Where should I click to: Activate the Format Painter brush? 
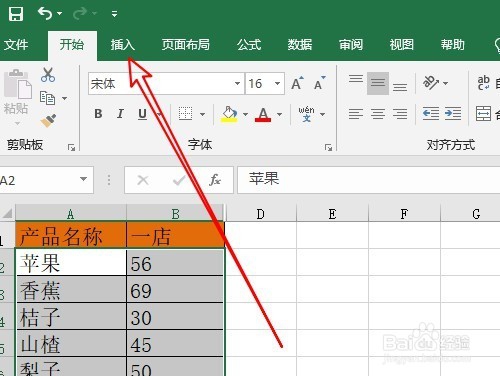click(x=48, y=121)
